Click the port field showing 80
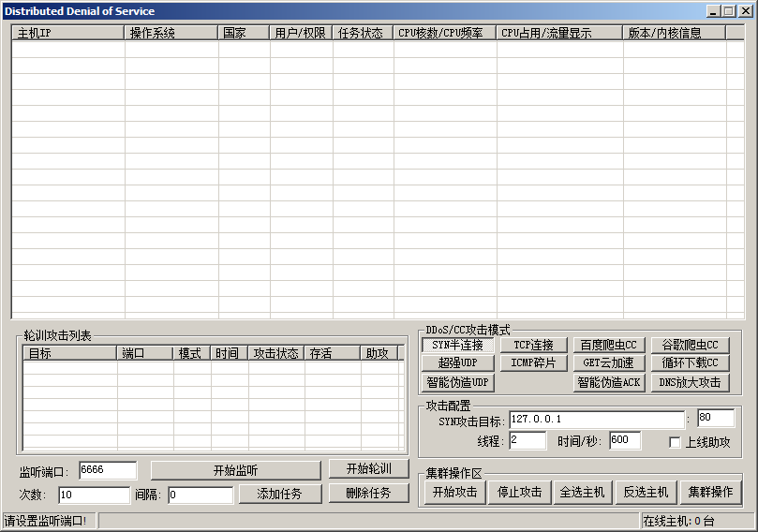 pos(715,418)
